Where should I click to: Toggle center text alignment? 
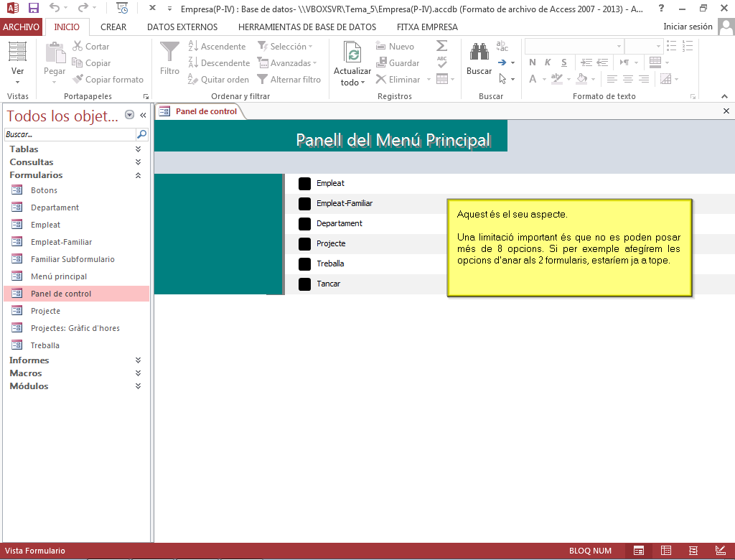click(627, 79)
